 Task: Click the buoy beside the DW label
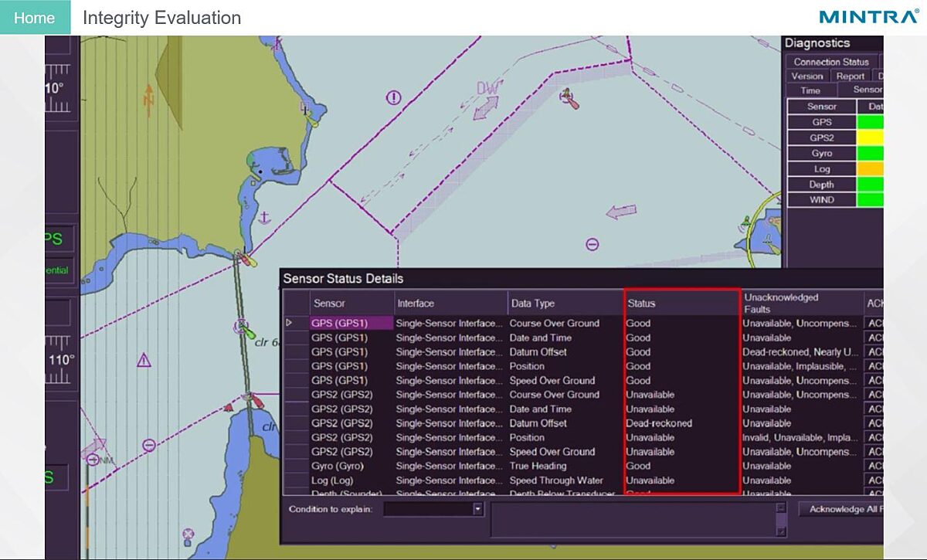coord(570,98)
